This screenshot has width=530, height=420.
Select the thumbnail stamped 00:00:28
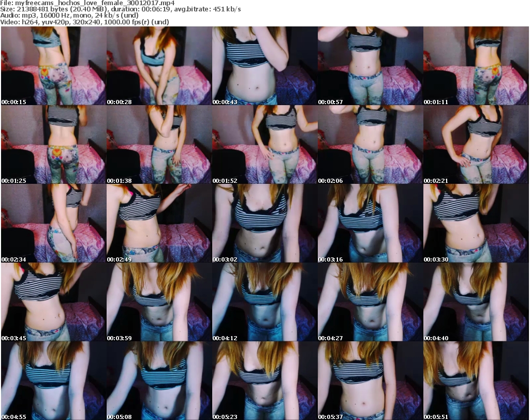pyautogui.click(x=159, y=66)
